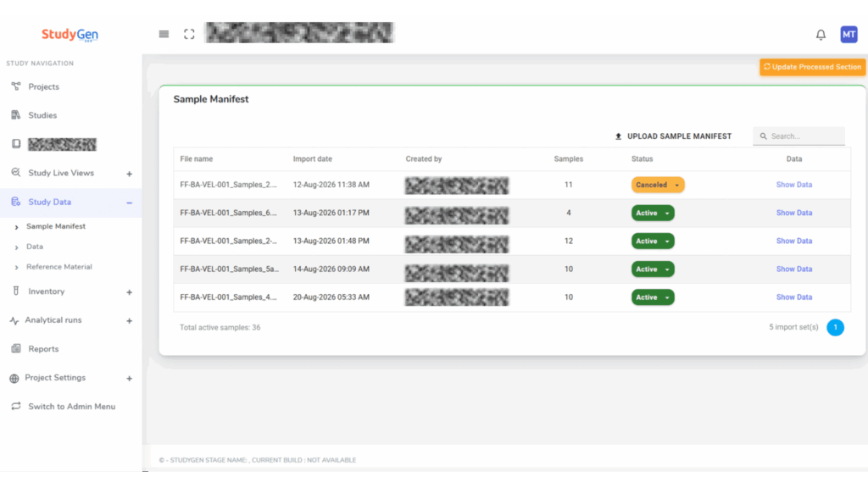This screenshot has height=488, width=868.
Task: Click Total active samples: 36 text
Action: pos(220,328)
